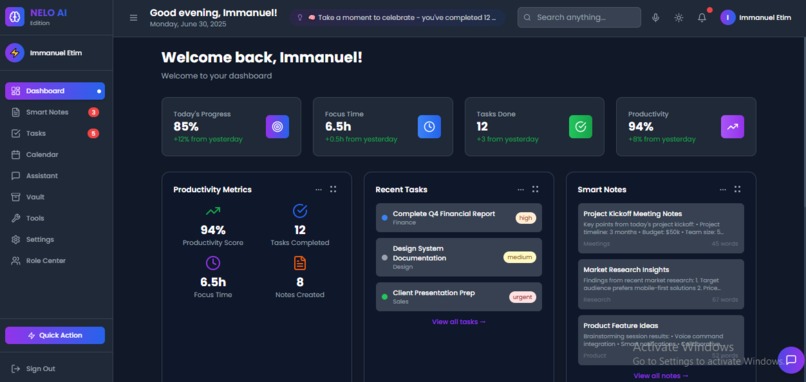
Task: Expand the Productivity Metrics card fullscreen
Action: [x=333, y=189]
